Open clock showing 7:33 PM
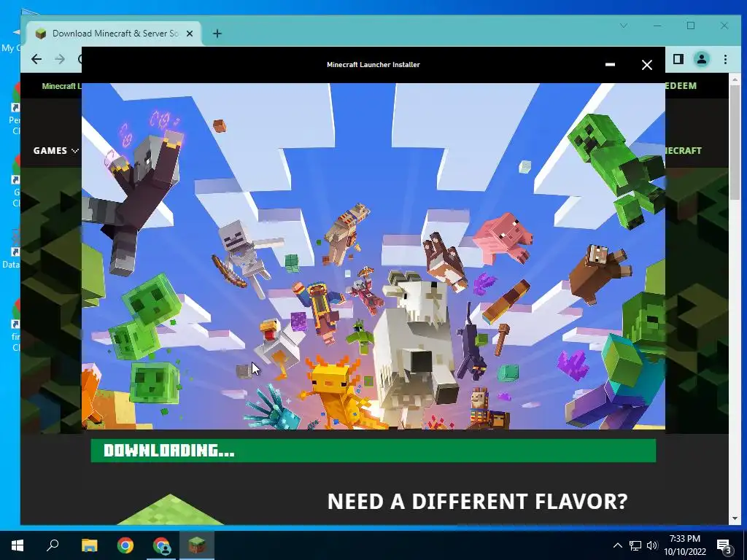This screenshot has width=747, height=560. (684, 545)
